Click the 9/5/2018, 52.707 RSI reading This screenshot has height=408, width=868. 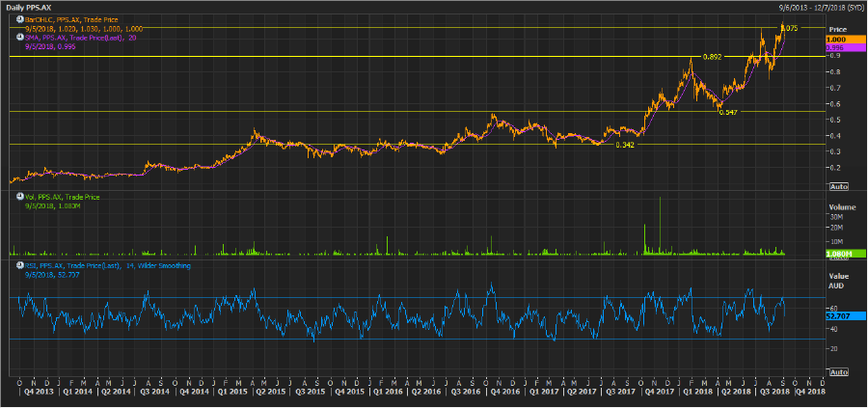point(52,275)
